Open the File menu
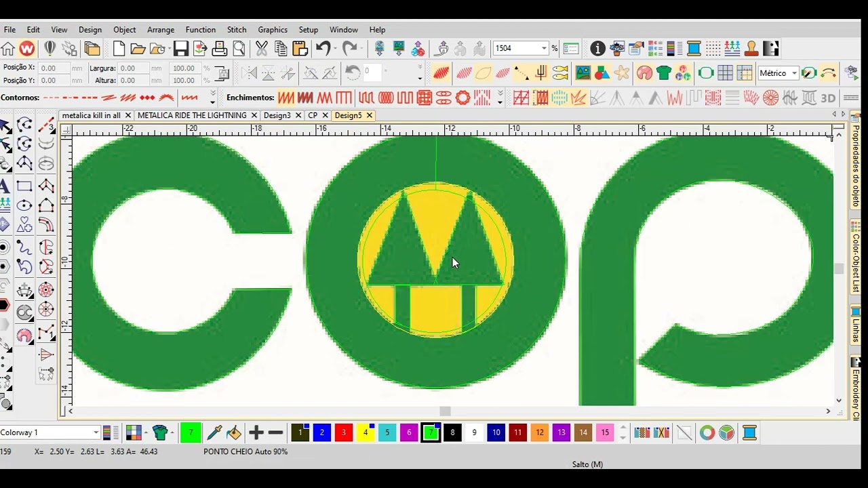 tap(9, 30)
